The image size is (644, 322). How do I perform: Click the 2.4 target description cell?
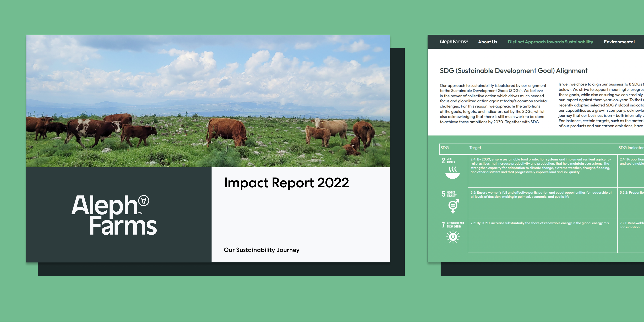tap(542, 171)
